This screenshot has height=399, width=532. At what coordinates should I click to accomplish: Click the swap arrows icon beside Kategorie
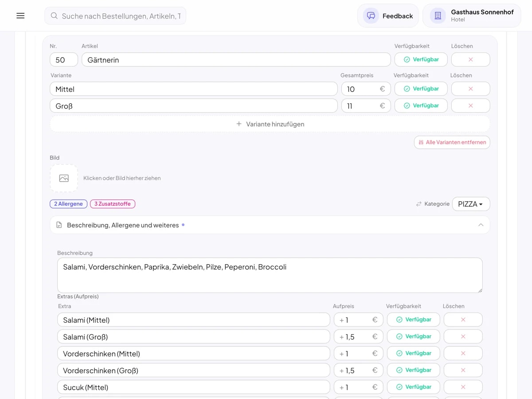click(x=419, y=204)
